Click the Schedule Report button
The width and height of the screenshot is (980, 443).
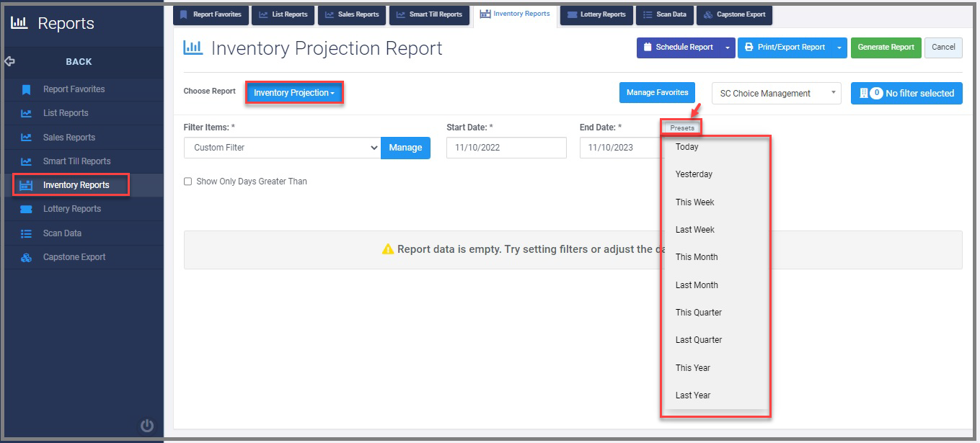679,48
